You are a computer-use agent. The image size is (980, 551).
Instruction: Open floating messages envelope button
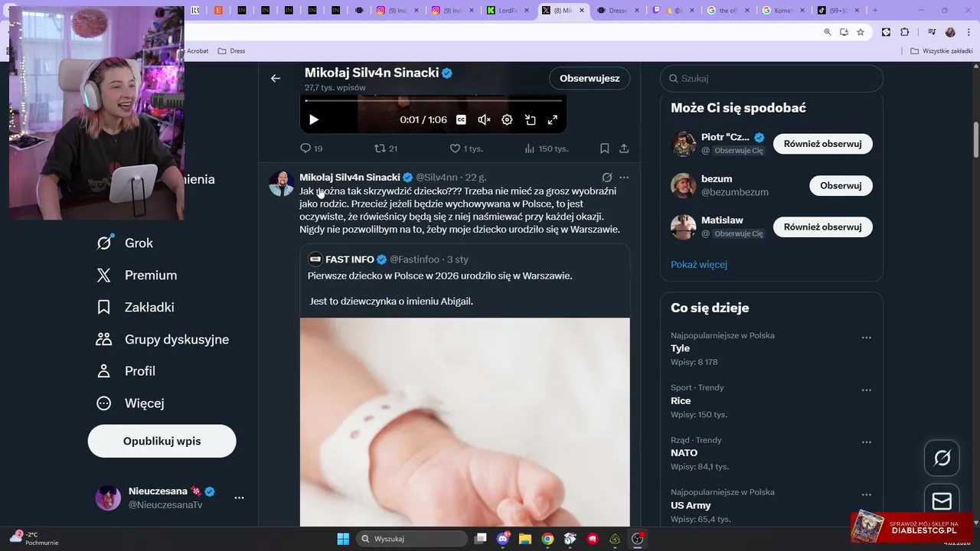coord(942,501)
